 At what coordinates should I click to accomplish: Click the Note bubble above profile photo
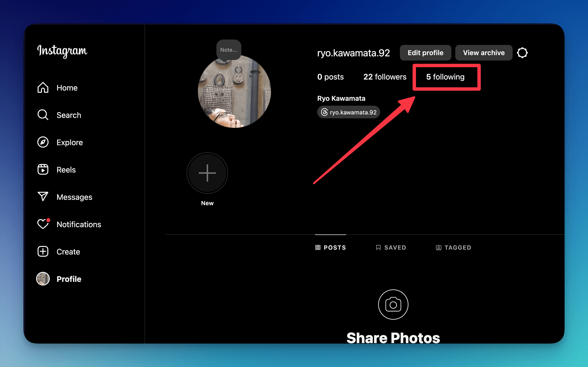[229, 50]
